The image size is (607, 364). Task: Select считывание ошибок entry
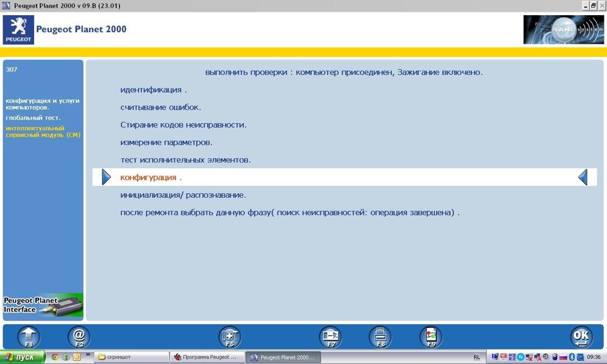click(161, 107)
